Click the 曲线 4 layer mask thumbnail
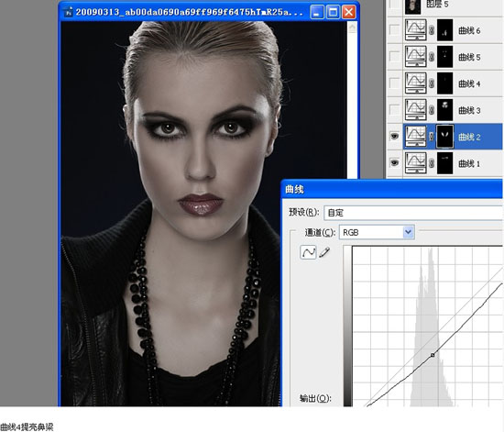504x432 pixels. [x=444, y=83]
